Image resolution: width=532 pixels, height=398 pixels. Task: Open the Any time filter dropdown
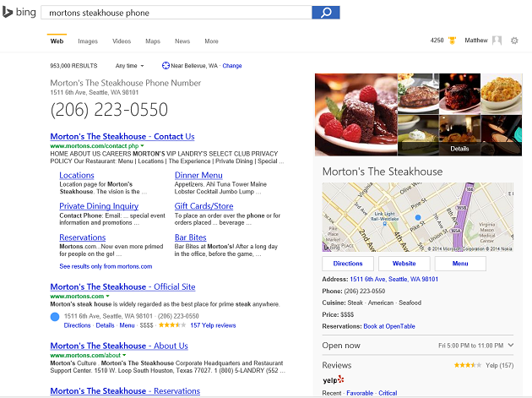(x=129, y=66)
